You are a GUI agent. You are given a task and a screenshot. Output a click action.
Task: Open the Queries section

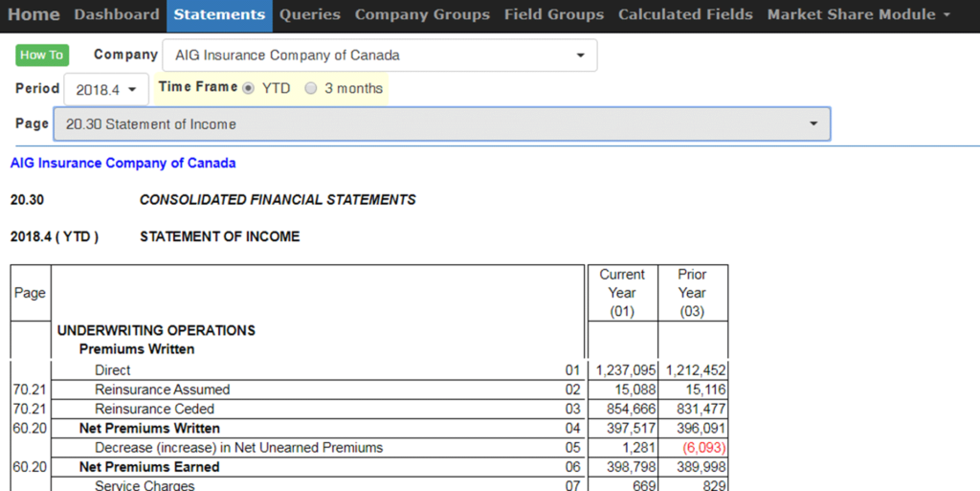pos(310,14)
